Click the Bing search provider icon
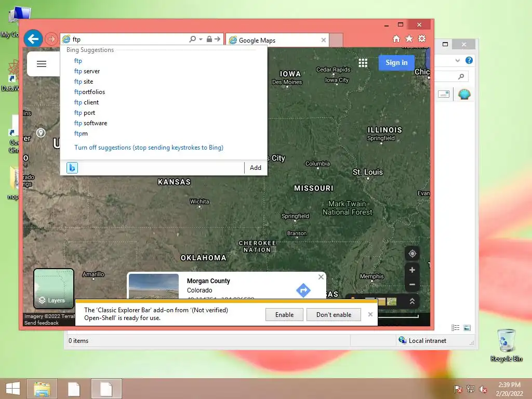 click(x=72, y=168)
